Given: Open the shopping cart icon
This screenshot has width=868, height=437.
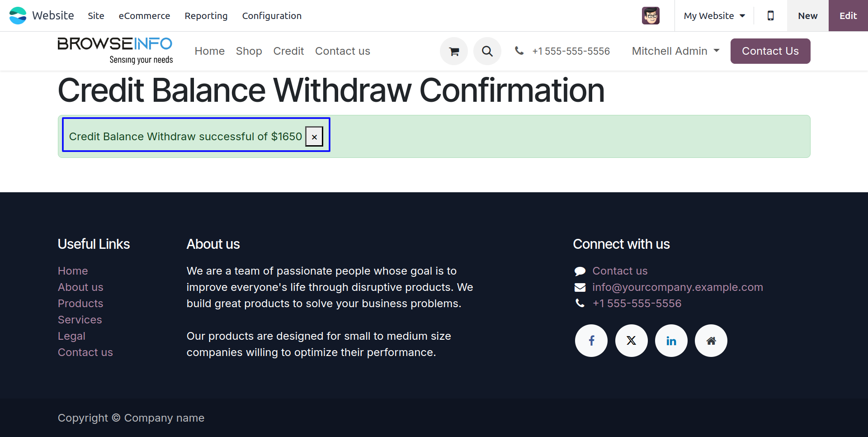Looking at the screenshot, I should click(x=454, y=51).
